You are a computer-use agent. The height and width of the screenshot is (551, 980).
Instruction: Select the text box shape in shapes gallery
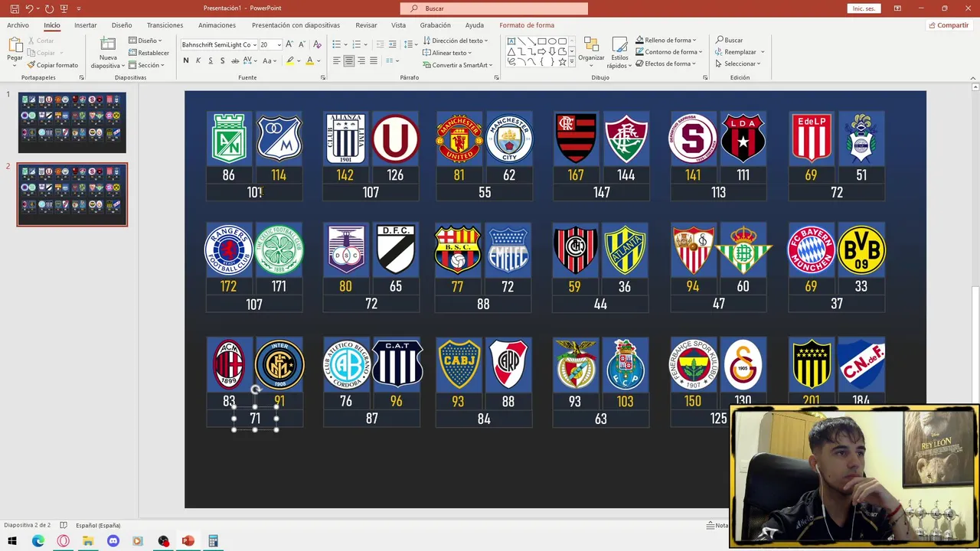[511, 41]
